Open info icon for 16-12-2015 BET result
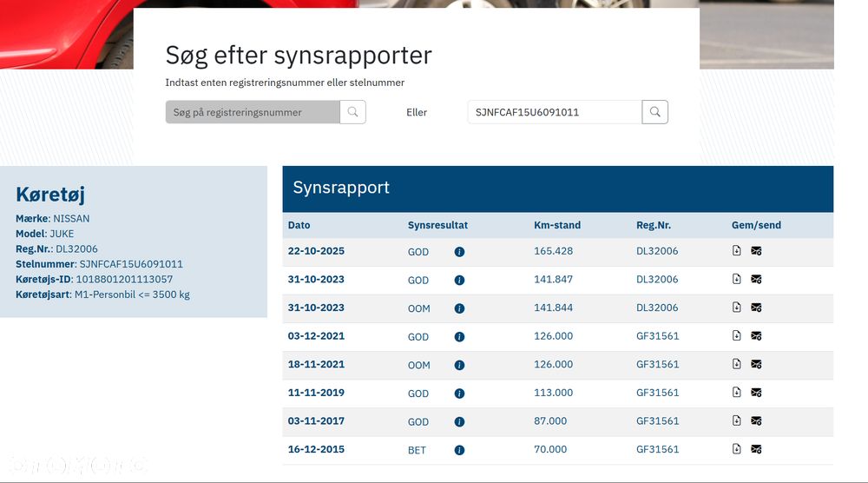Viewport: 868px width, 483px height. coord(459,450)
